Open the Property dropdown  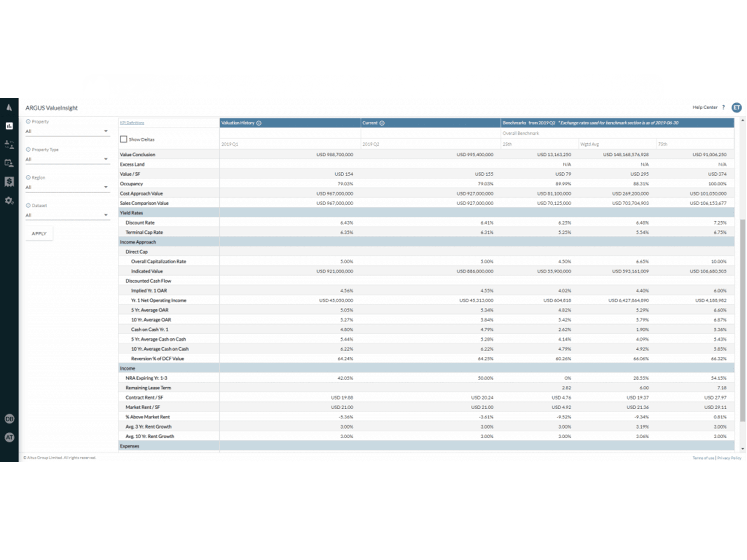(x=67, y=131)
